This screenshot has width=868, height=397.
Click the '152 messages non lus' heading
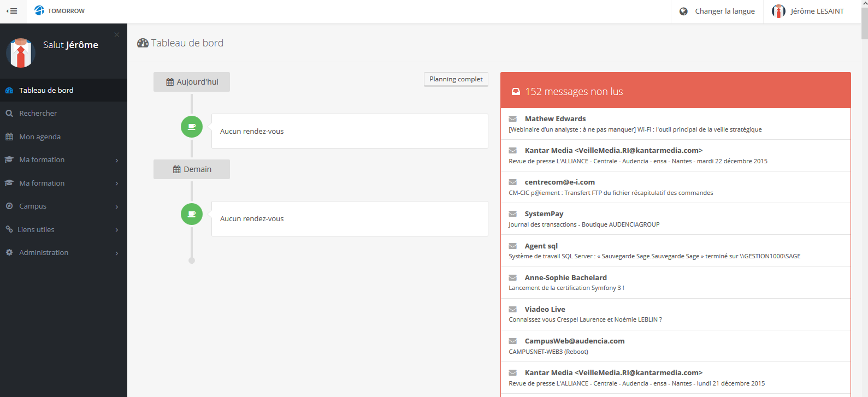(574, 92)
